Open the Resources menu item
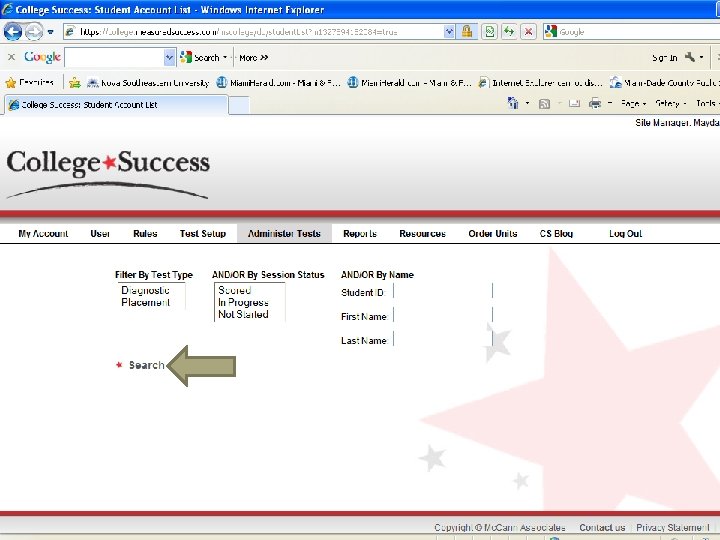 pos(422,233)
